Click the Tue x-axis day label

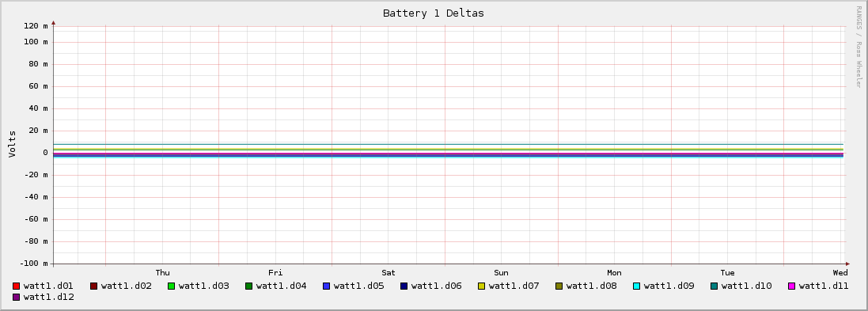(x=727, y=273)
